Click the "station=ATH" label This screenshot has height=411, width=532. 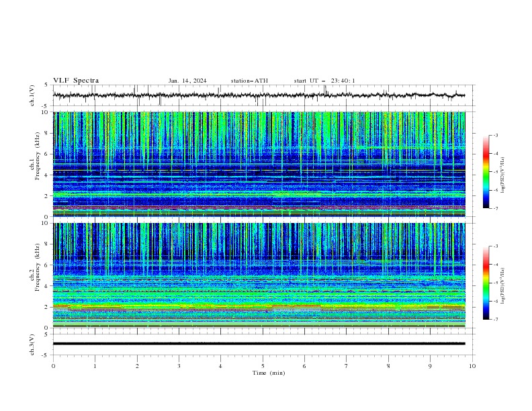[249, 81]
